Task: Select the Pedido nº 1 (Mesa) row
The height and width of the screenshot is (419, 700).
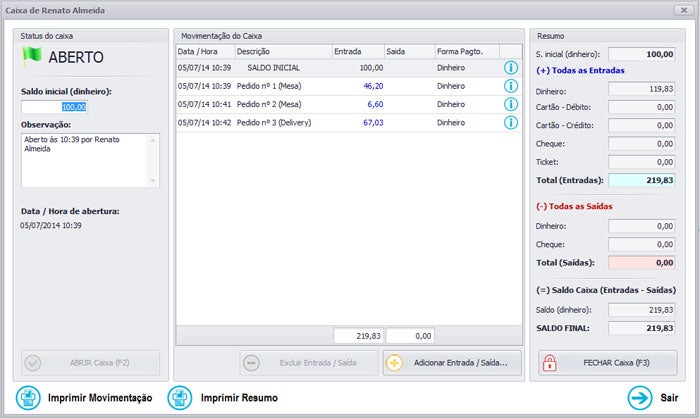Action: (349, 86)
